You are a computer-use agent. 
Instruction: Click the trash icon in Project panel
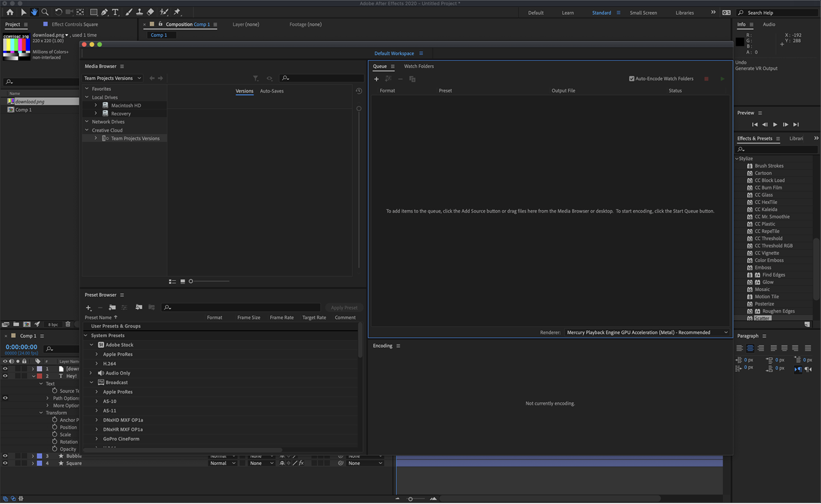68,324
